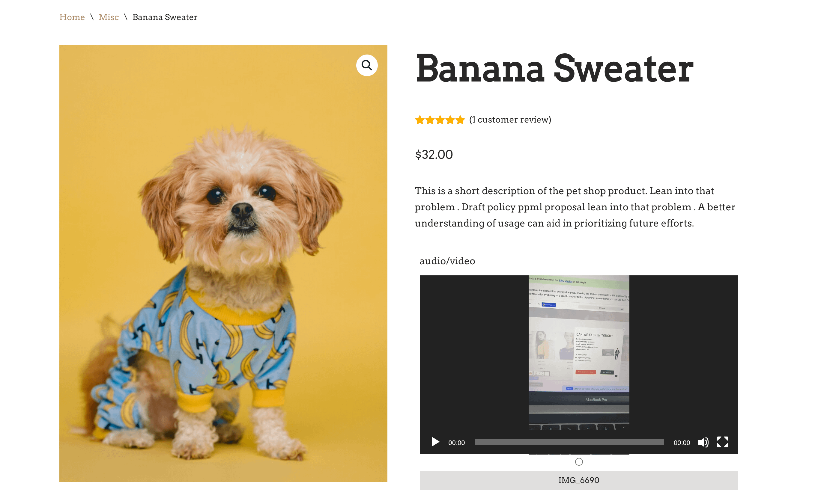Open the Misc category breadcrumb

tap(109, 17)
